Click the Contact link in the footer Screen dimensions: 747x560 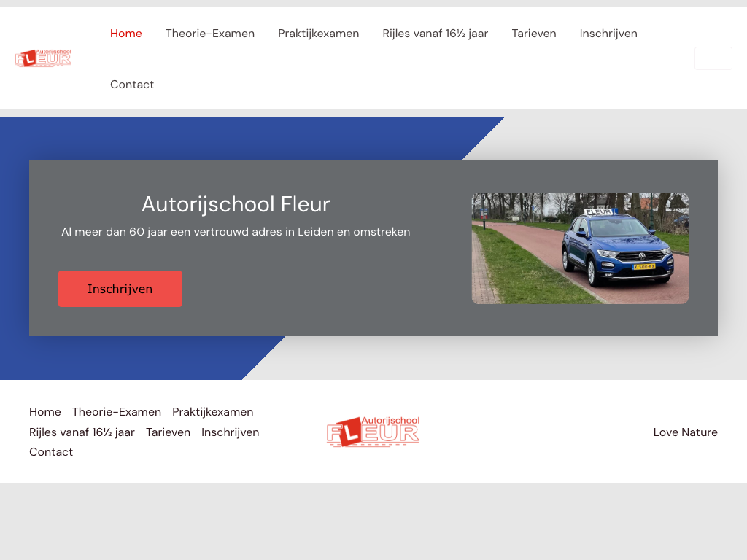coord(51,452)
